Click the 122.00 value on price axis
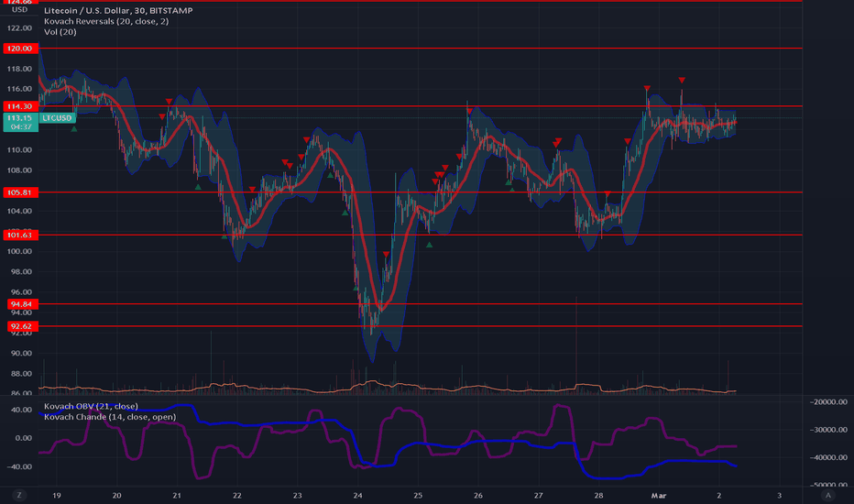The image size is (854, 504). point(19,27)
